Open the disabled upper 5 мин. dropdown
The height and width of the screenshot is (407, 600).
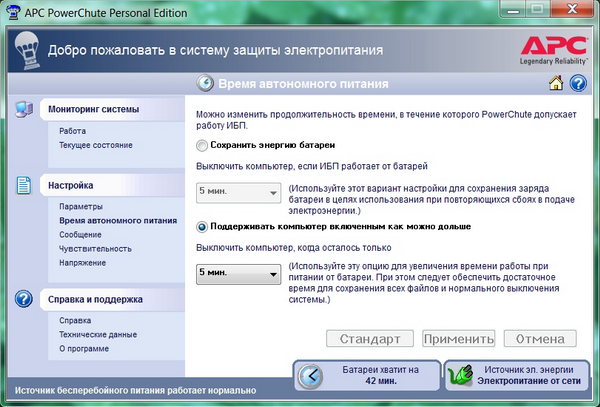point(238,193)
